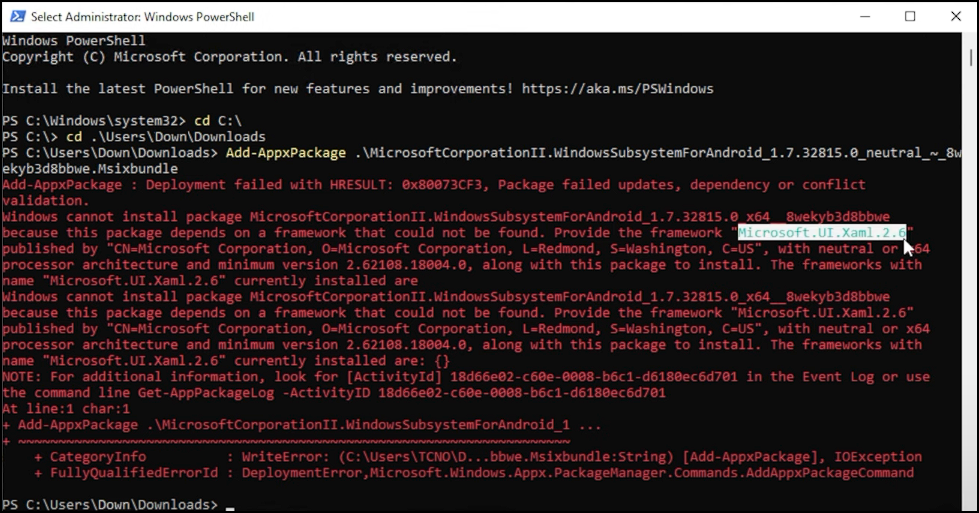Click the 'At line:1 char:1' text

point(66,409)
